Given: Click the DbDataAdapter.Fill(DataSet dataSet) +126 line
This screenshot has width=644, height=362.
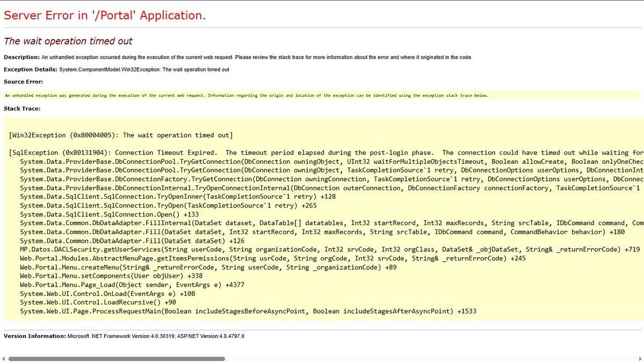Looking at the screenshot, I should pos(132,241).
